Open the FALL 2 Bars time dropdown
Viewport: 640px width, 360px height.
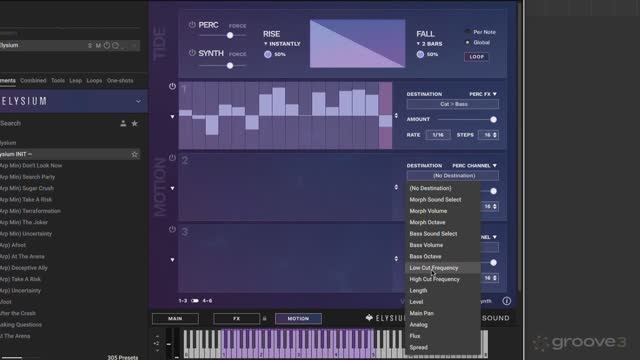click(429, 44)
